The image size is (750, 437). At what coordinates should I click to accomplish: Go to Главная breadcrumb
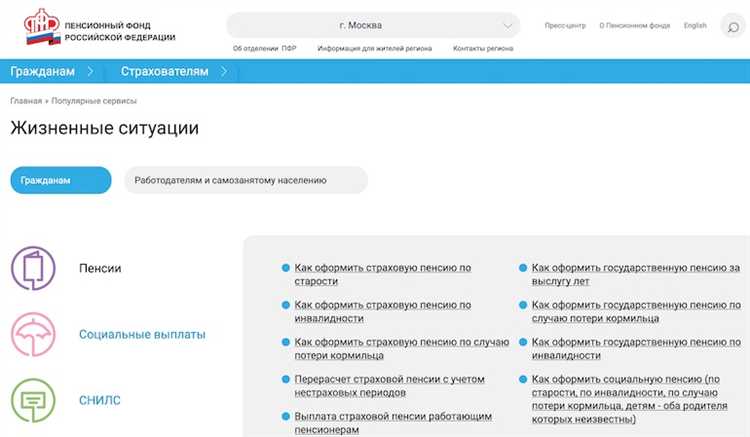(26, 101)
